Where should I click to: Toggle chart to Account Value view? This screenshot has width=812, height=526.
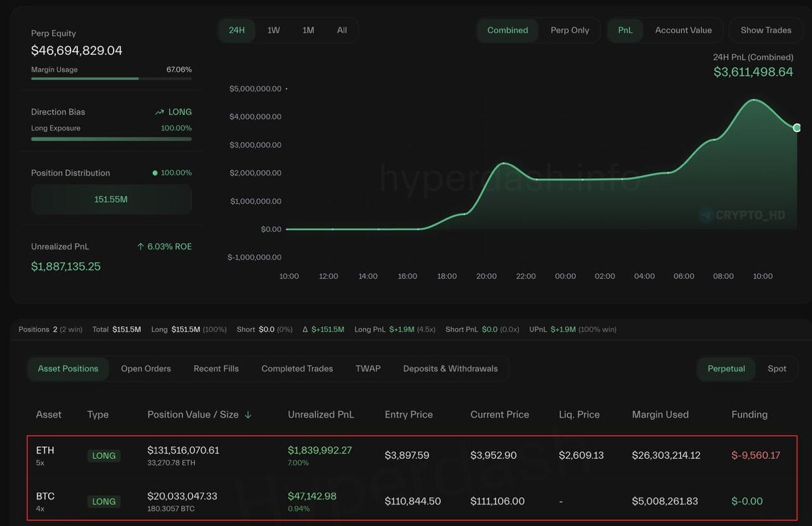(683, 30)
